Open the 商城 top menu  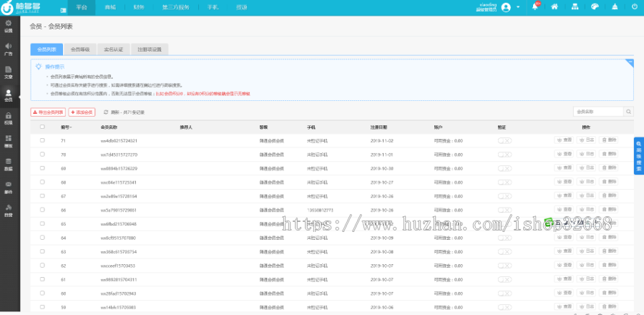tap(109, 8)
